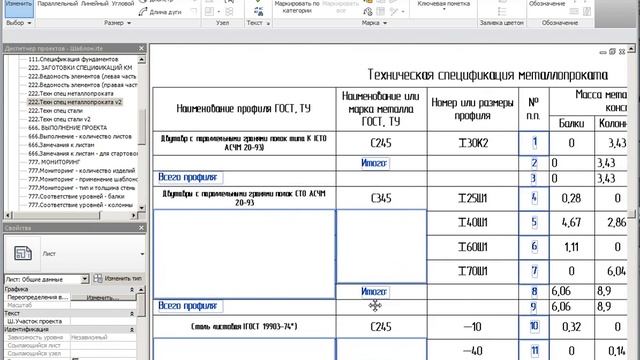
Task: Select 222.Техн спец стали item
Action: 55,111
